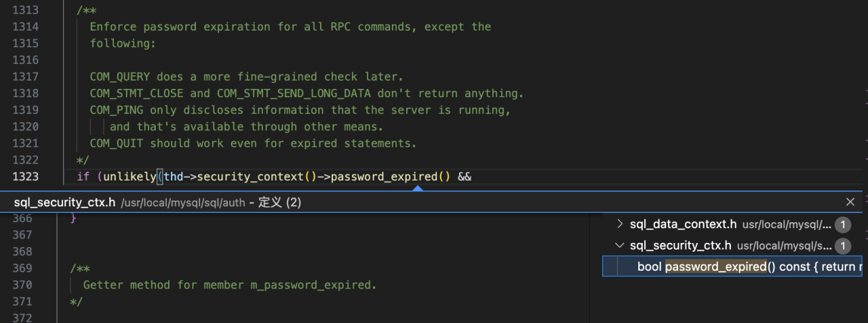868x323 pixels.
Task: Click the count badge beside sql_security_ctx.h
Action: point(842,246)
